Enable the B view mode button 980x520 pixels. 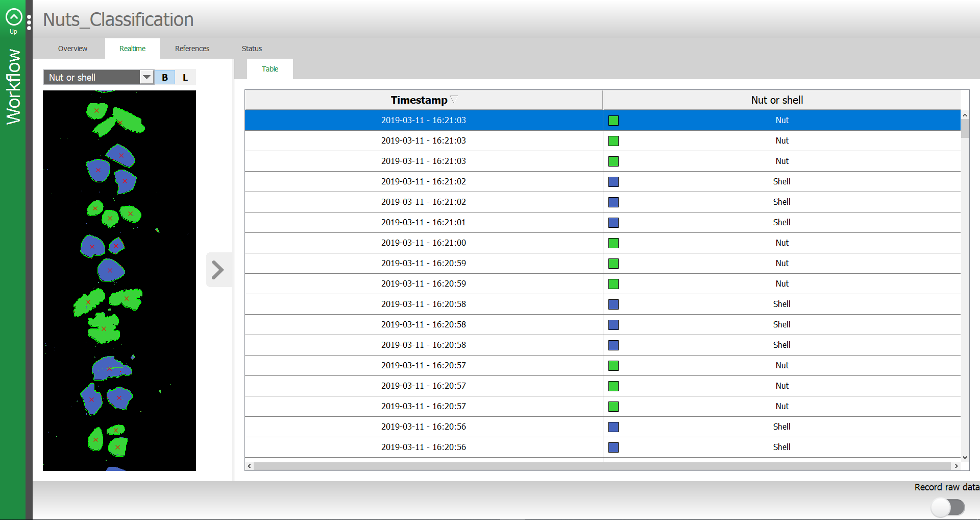click(x=165, y=78)
